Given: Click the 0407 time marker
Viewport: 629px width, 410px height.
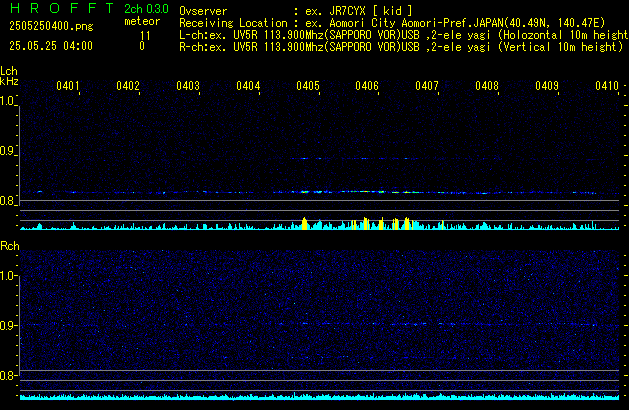Looking at the screenshot, I should click(427, 86).
